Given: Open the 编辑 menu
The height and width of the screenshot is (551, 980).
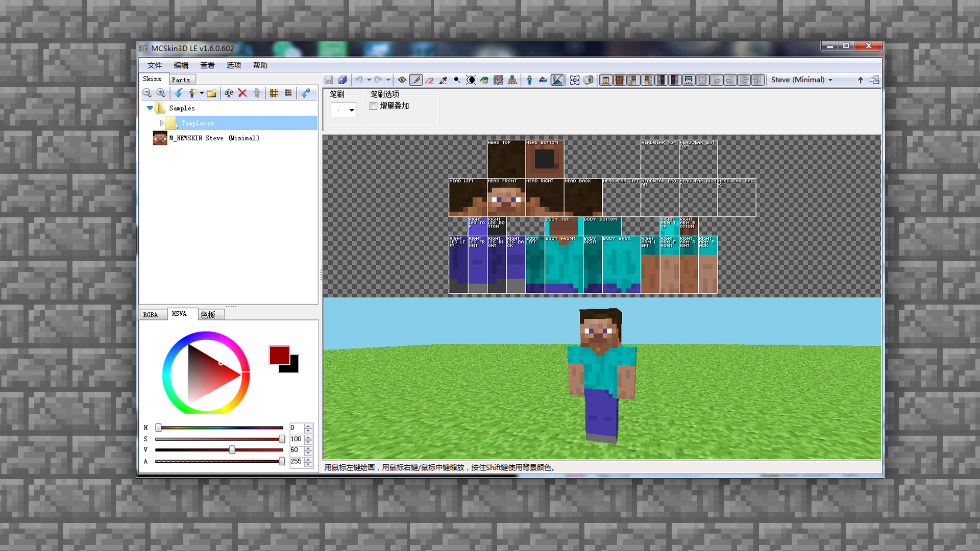Looking at the screenshot, I should tap(181, 65).
